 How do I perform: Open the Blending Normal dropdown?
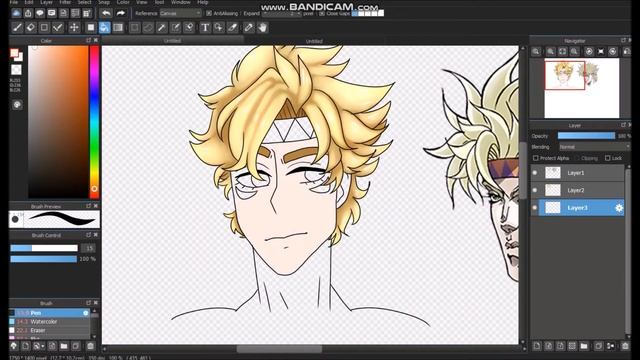594,147
